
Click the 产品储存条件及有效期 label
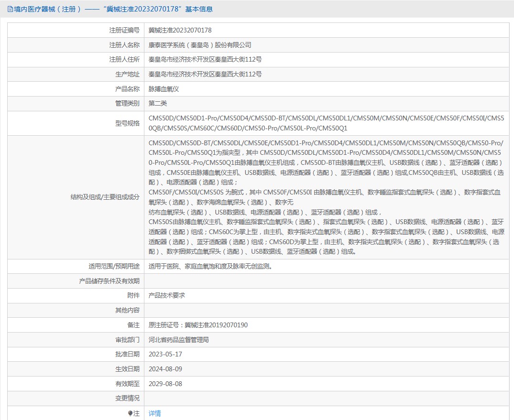(109, 281)
